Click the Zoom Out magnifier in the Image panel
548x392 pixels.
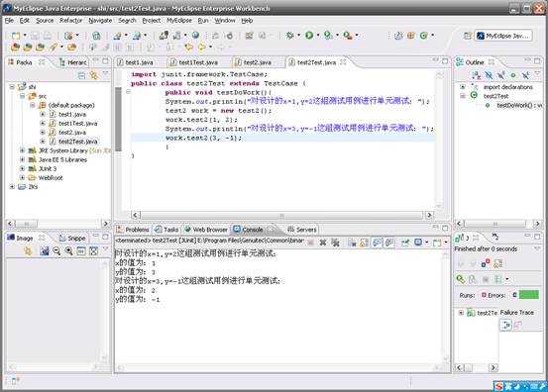[56, 250]
